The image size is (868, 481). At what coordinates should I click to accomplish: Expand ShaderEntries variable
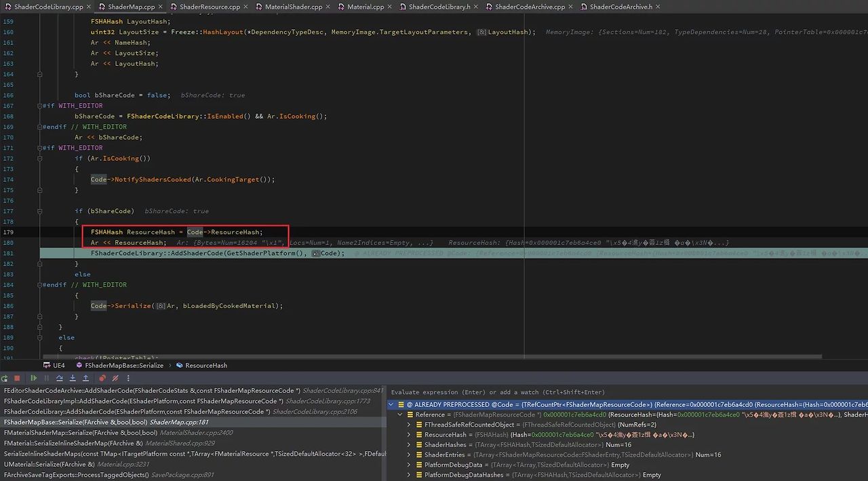point(409,455)
